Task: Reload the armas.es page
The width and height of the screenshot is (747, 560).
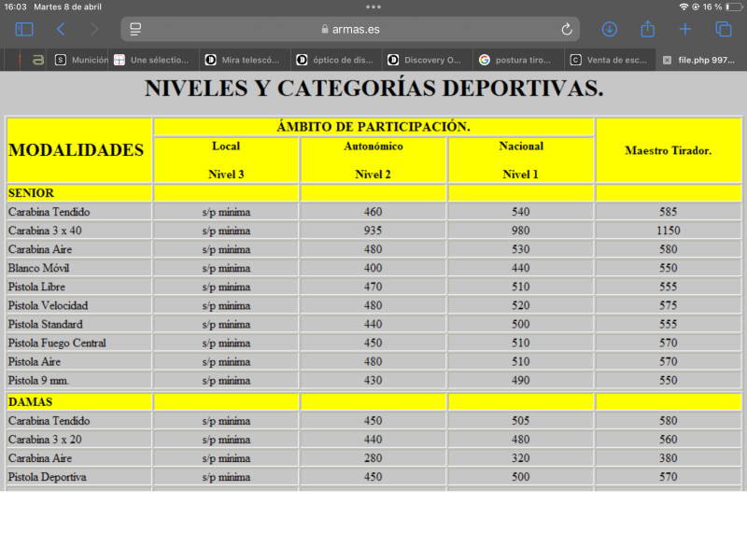Action: pos(566,29)
